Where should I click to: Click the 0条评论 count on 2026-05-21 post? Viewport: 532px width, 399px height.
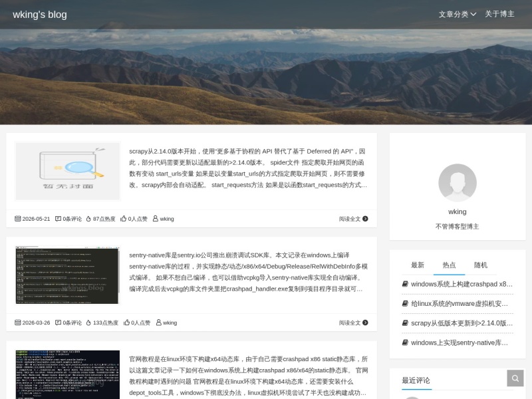[x=72, y=219]
